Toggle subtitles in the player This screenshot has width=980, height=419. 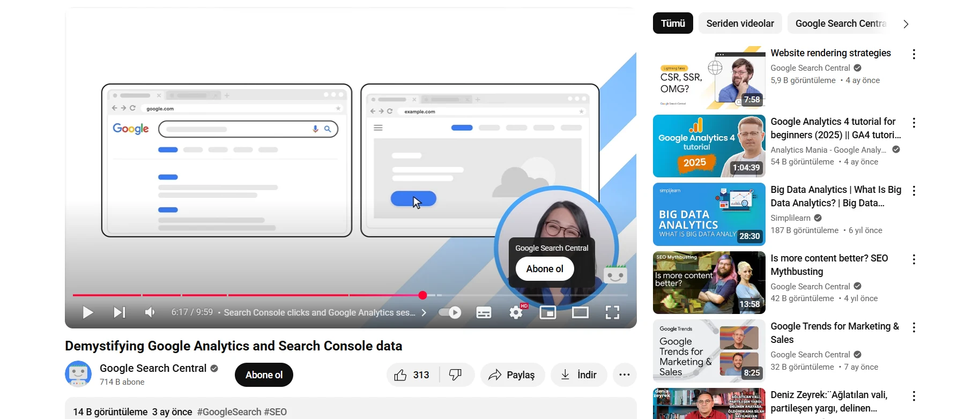(x=484, y=312)
